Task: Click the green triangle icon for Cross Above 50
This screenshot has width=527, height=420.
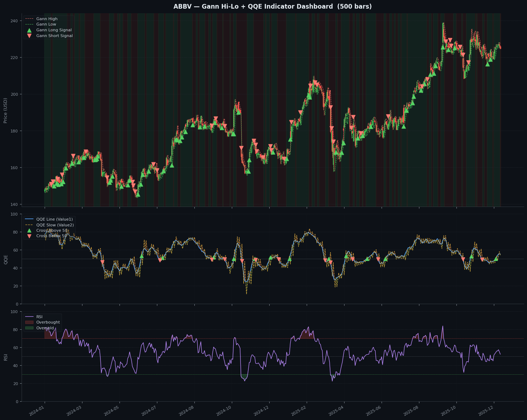Action: point(29,230)
